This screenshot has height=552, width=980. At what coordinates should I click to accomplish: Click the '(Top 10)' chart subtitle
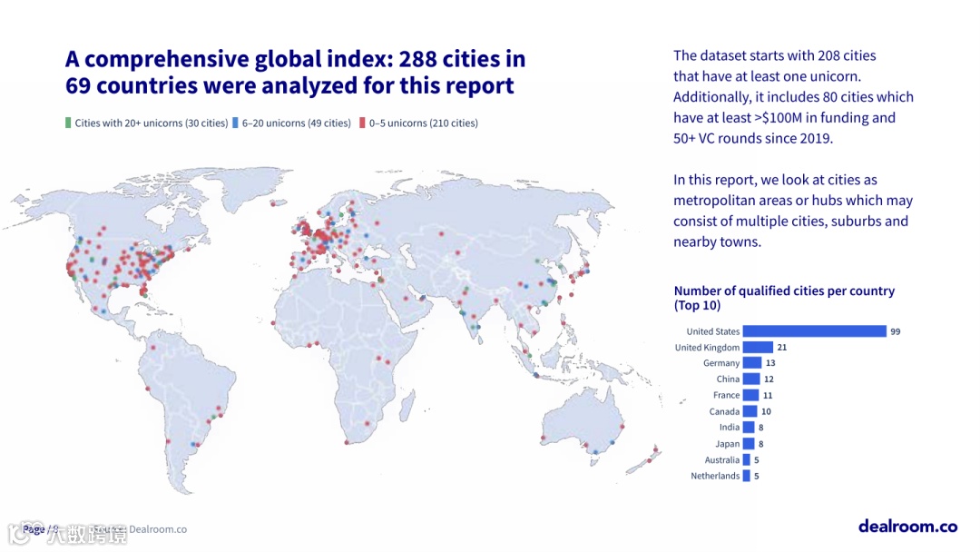698,305
